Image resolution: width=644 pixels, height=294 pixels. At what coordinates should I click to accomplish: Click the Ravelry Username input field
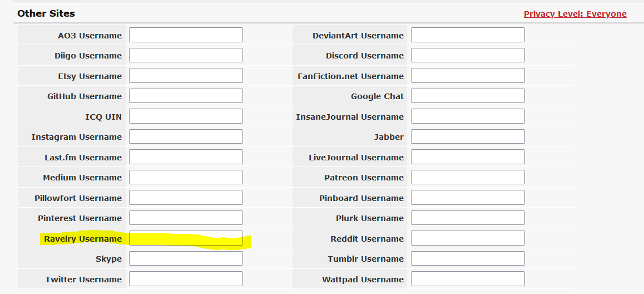(x=186, y=238)
